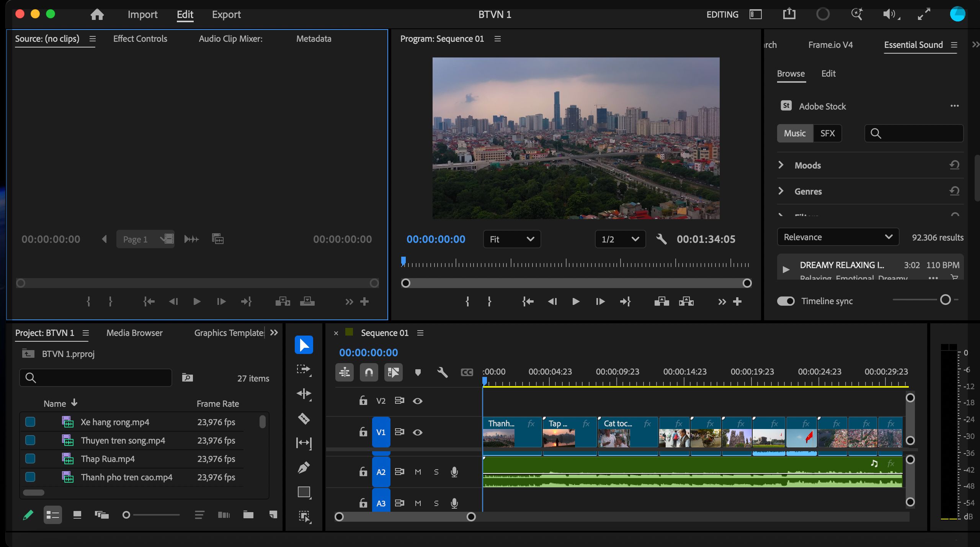Select the Selection tool arrow
The image size is (980, 547).
[304, 345]
